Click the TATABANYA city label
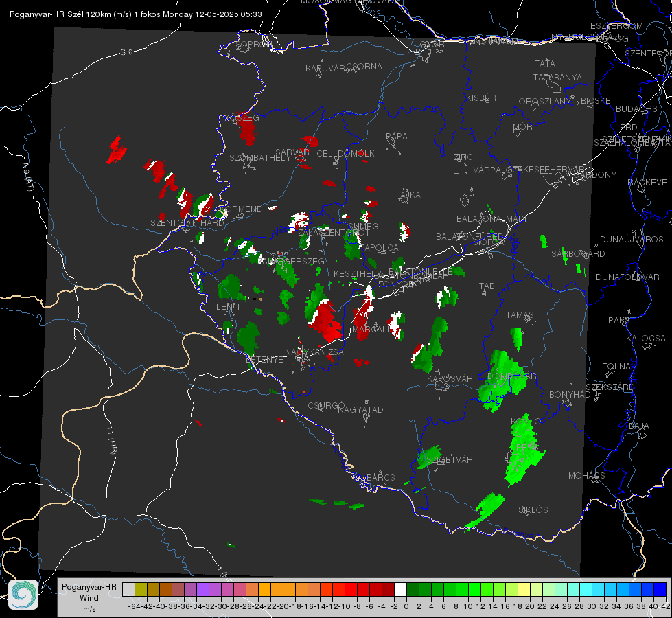The height and width of the screenshot is (618, 672). click(557, 77)
